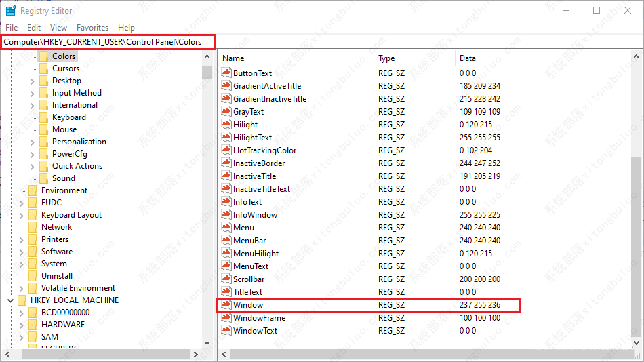This screenshot has height=362, width=644.
Task: Open the View menu
Action: tap(59, 28)
